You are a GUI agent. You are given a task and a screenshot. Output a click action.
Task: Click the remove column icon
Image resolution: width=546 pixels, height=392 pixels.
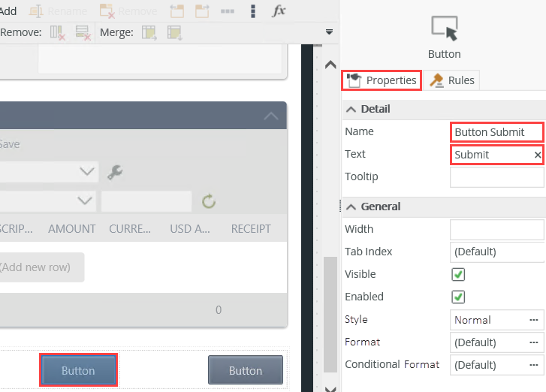click(58, 33)
